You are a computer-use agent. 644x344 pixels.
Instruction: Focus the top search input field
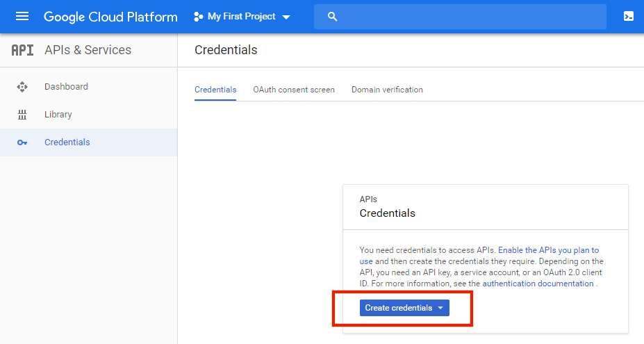(460, 17)
